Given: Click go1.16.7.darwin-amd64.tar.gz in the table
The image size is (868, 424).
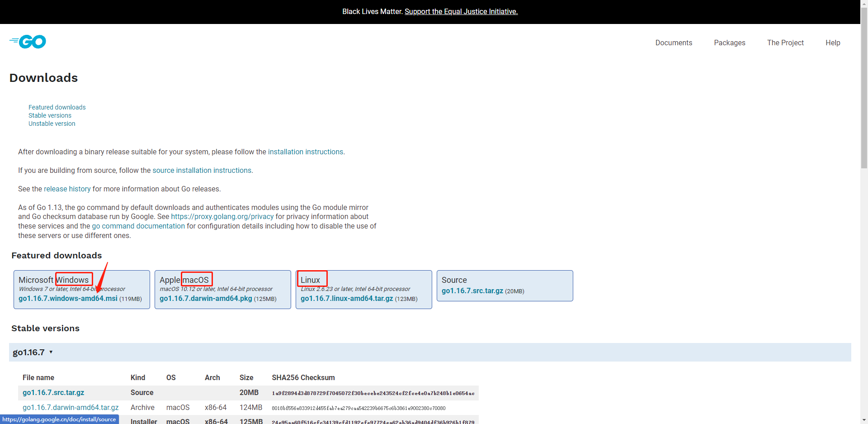Looking at the screenshot, I should tap(71, 407).
